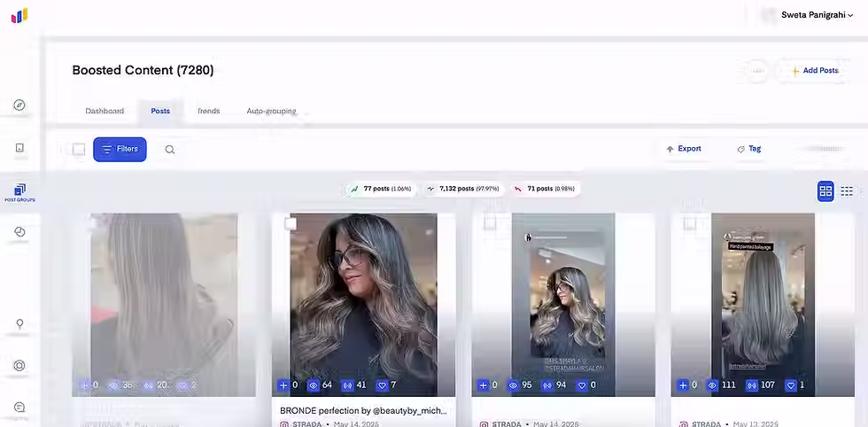Click the reach broadcast icon showing 94
The height and width of the screenshot is (427, 868).
click(x=547, y=384)
